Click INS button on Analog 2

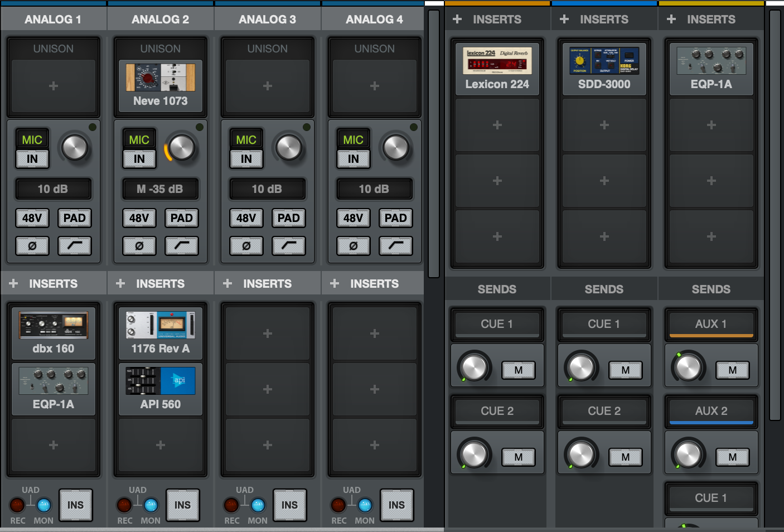coord(183,505)
